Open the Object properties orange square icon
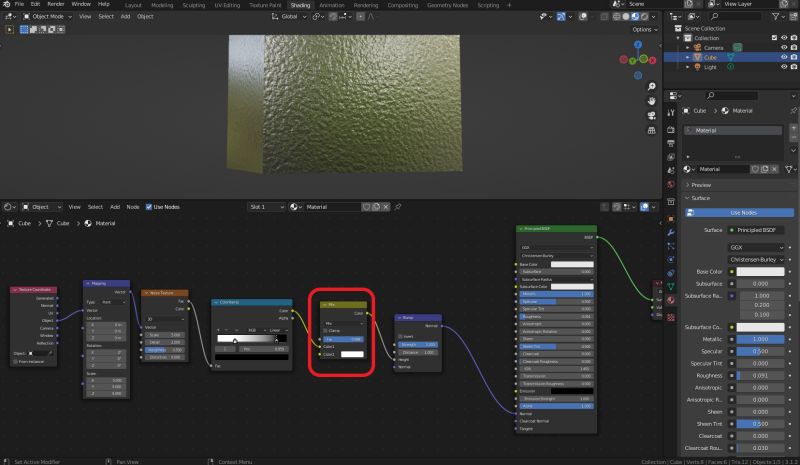Viewport: 800px width, 465px height. 671,219
